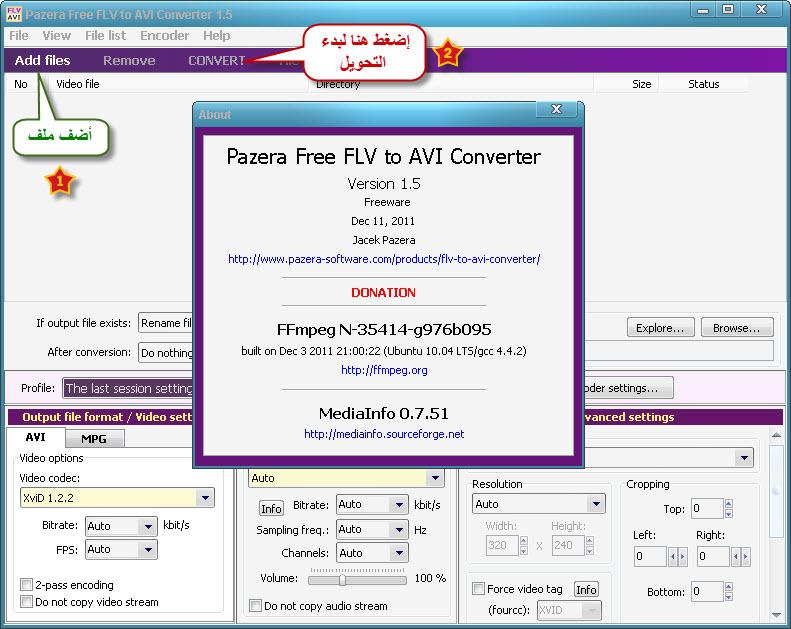
Task: Click the Status column header
Action: point(704,84)
